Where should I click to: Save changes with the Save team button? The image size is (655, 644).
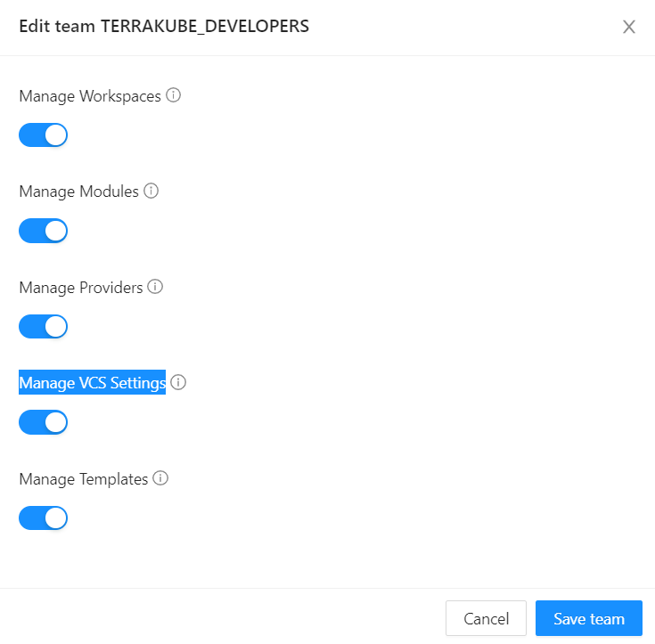tap(589, 618)
